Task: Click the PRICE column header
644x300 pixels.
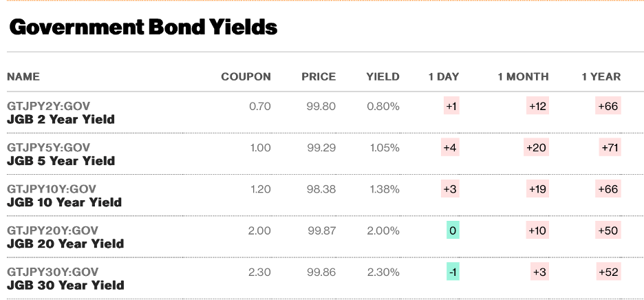Action: (319, 76)
